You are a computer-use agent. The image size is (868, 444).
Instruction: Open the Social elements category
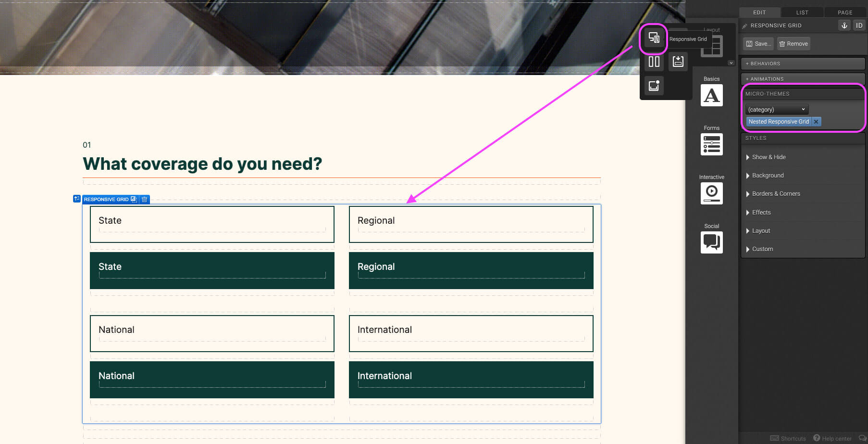711,242
